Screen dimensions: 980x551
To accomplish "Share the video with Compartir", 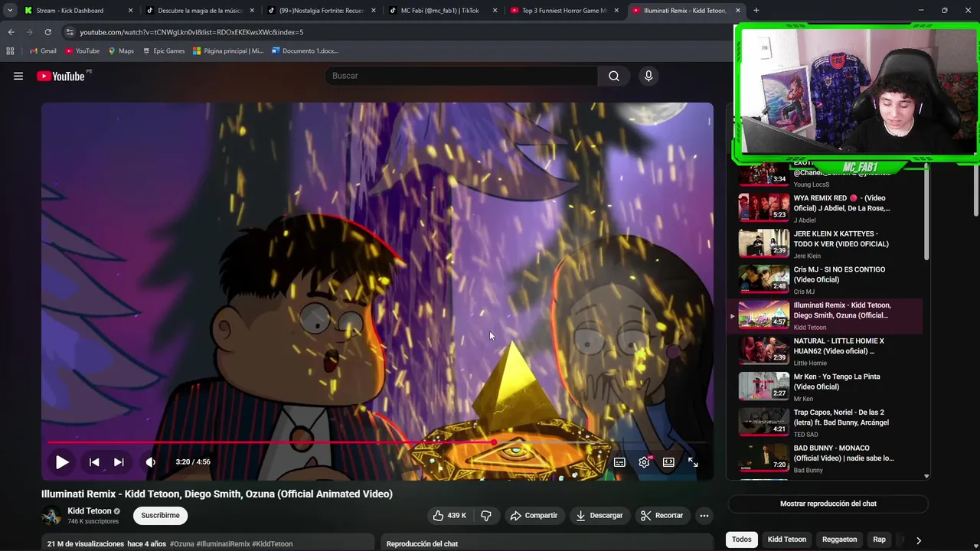I will coord(534,516).
